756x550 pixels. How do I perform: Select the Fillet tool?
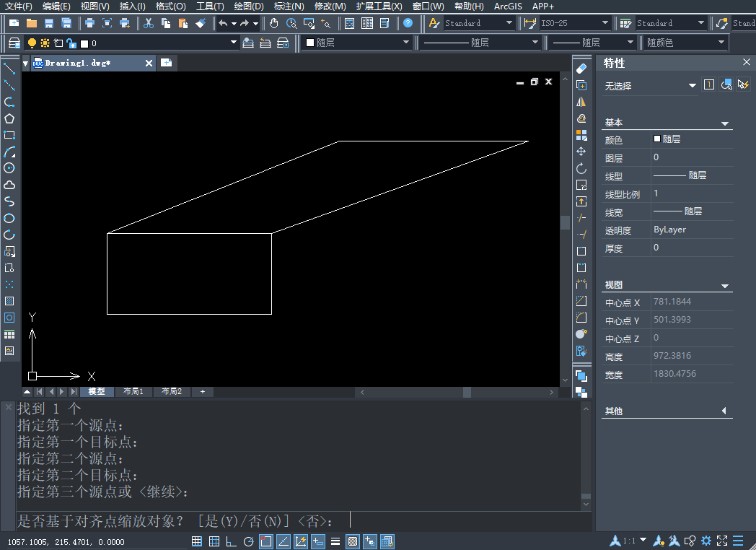581,318
